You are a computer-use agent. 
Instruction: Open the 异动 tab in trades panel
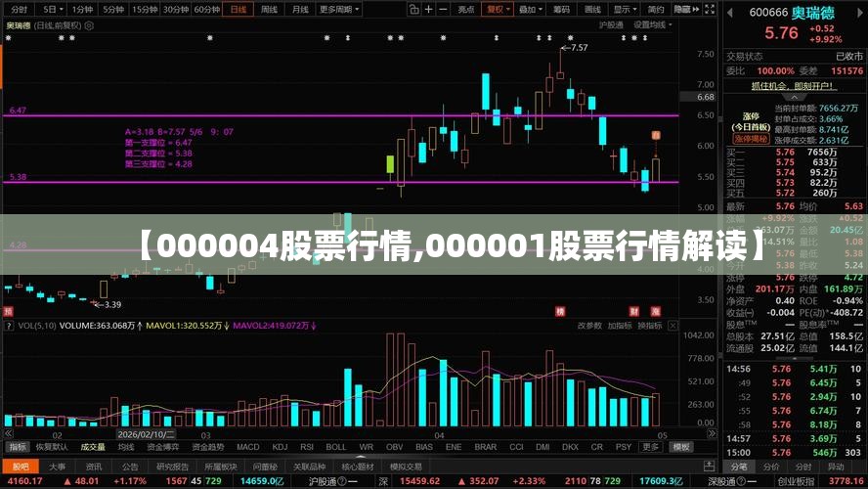tap(835, 467)
